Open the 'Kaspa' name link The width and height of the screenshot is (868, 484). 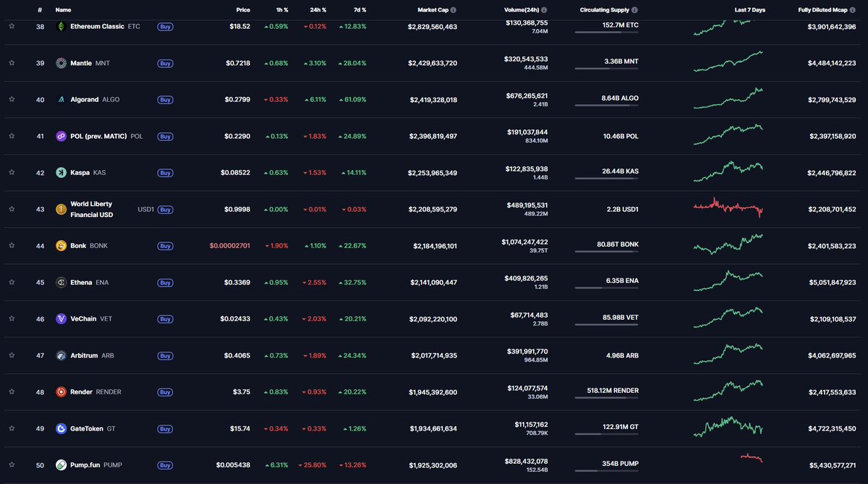tap(79, 173)
